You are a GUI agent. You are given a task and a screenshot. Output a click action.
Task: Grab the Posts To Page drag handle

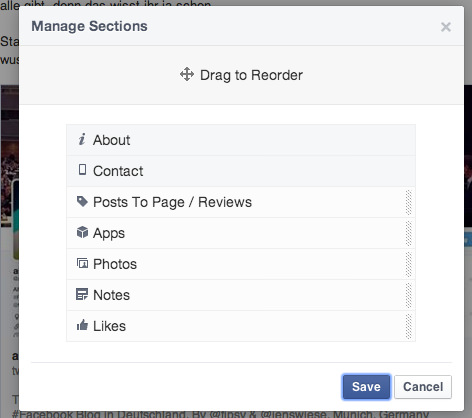(x=409, y=202)
